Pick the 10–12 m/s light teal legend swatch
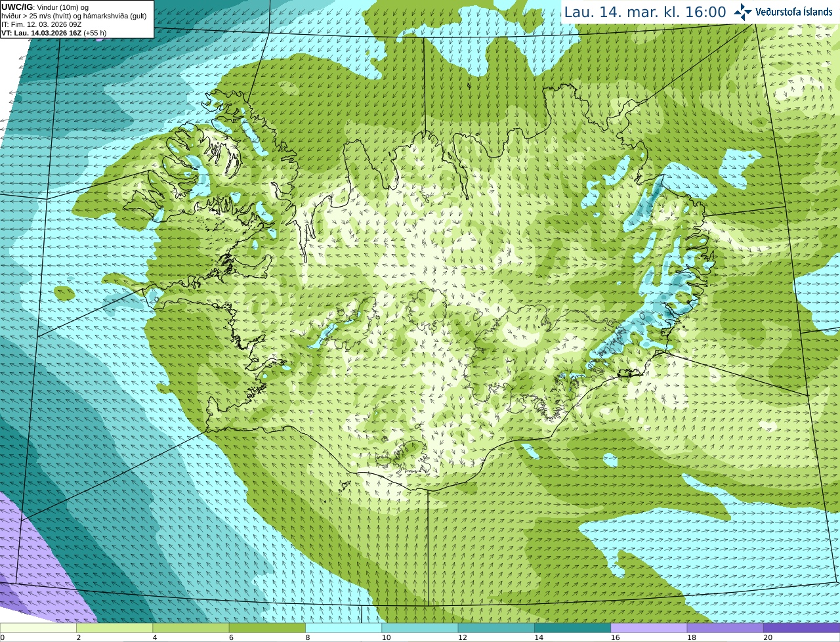The width and height of the screenshot is (840, 642). click(419, 628)
